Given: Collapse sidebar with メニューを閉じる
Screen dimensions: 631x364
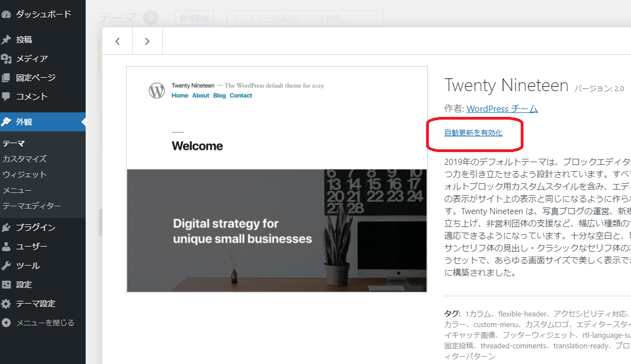Looking at the screenshot, I should tap(38, 323).
